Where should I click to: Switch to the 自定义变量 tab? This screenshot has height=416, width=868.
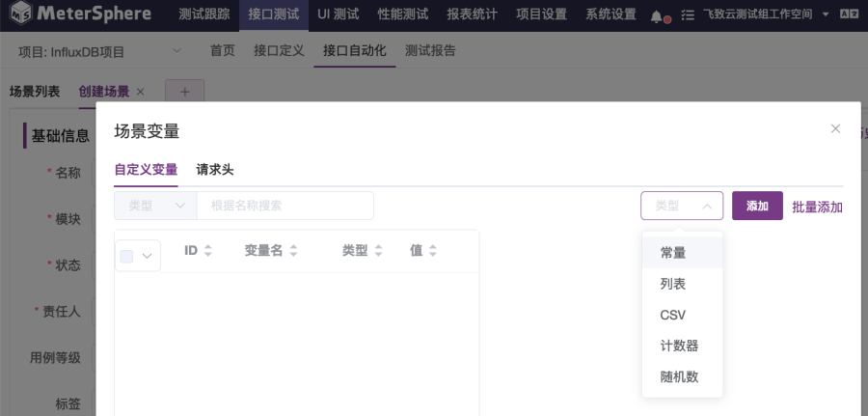coord(146,170)
